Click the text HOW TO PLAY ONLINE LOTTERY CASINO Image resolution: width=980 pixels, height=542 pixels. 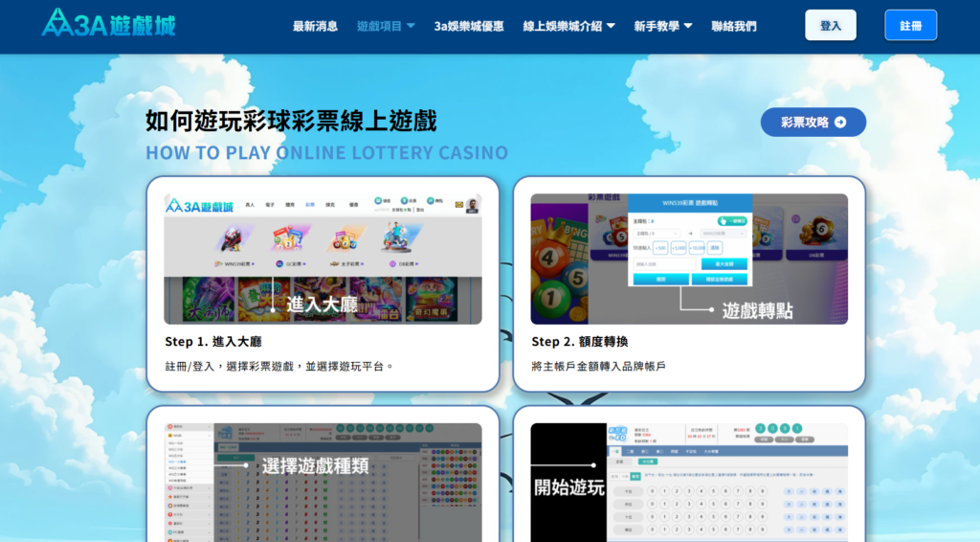click(x=327, y=153)
